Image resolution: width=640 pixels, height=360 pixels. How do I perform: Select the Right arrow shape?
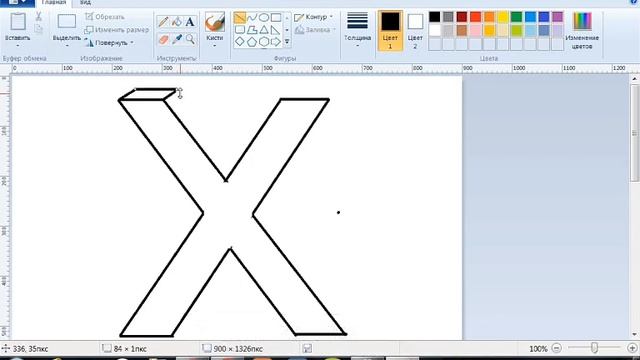pos(276,42)
